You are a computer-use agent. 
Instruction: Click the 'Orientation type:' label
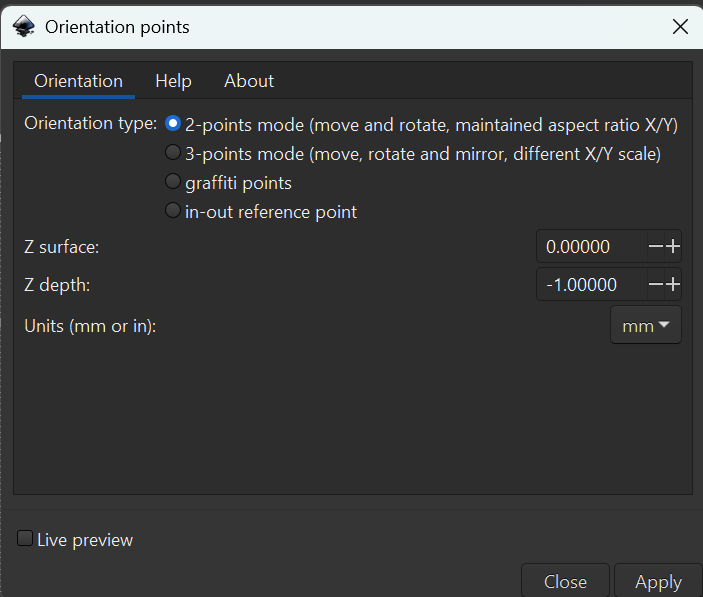[91, 123]
